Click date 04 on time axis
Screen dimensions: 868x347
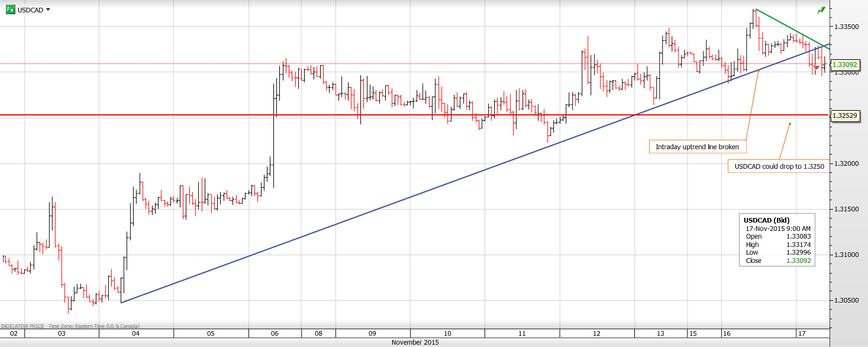coord(135,334)
